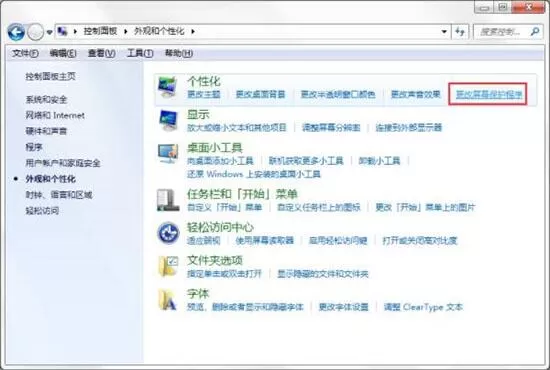Click 使用屏幕读取器 link
Viewport: 550px width, 370px height.
click(264, 241)
